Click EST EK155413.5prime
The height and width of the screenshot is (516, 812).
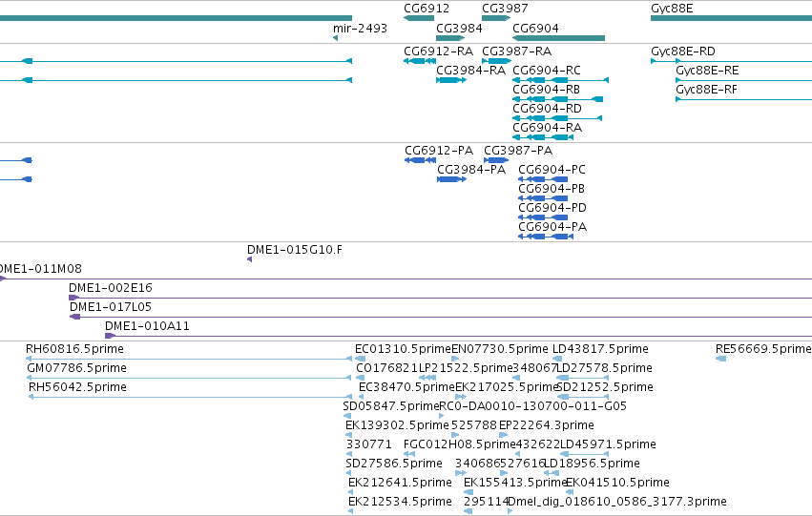468,493
